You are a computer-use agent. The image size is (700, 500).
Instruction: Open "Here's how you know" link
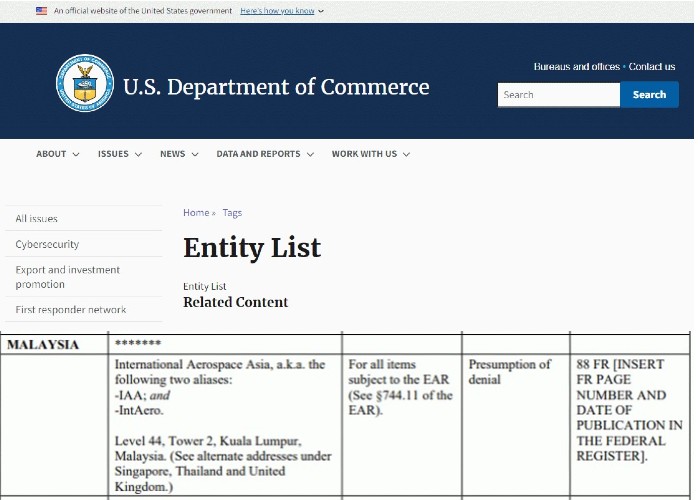pyautogui.click(x=277, y=11)
